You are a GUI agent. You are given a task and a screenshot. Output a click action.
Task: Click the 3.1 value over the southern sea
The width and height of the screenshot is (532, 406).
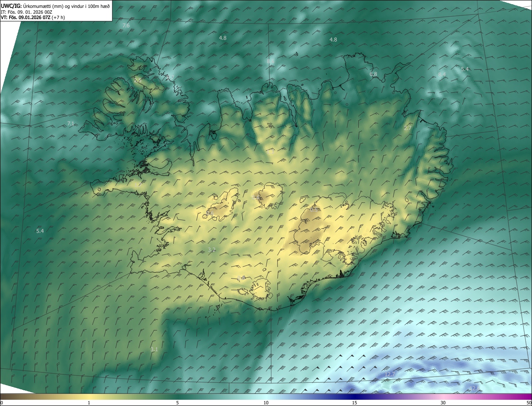(154, 350)
